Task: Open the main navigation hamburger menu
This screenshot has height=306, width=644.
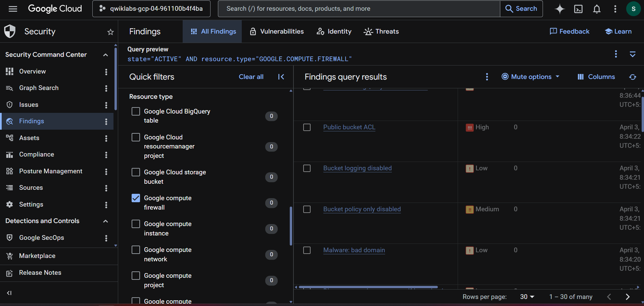Action: pos(13,9)
